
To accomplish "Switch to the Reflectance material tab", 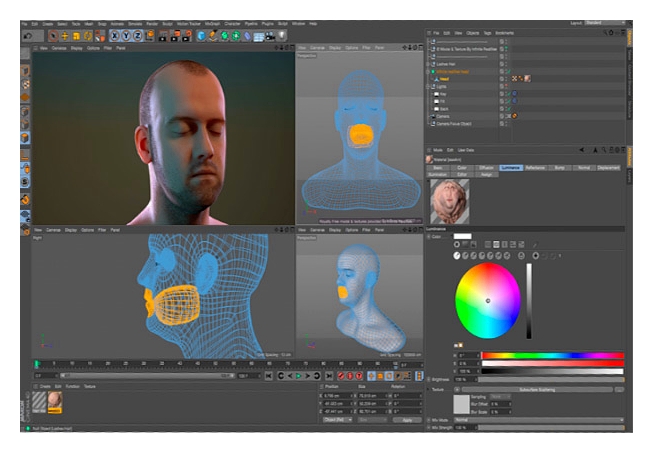I will [x=535, y=168].
